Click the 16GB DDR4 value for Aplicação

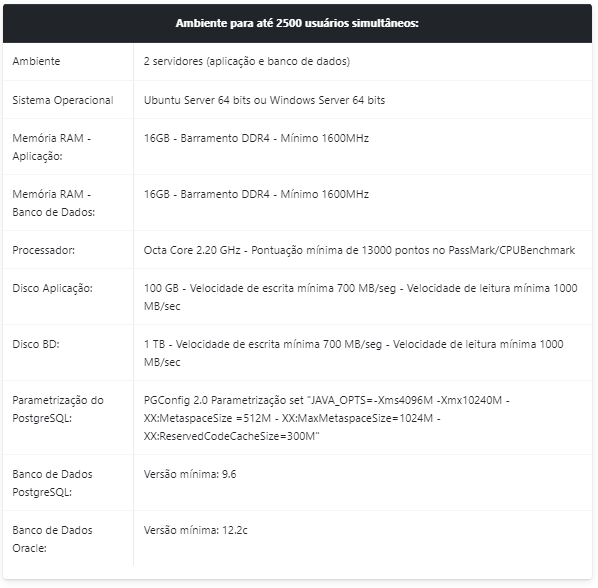pyautogui.click(x=256, y=138)
